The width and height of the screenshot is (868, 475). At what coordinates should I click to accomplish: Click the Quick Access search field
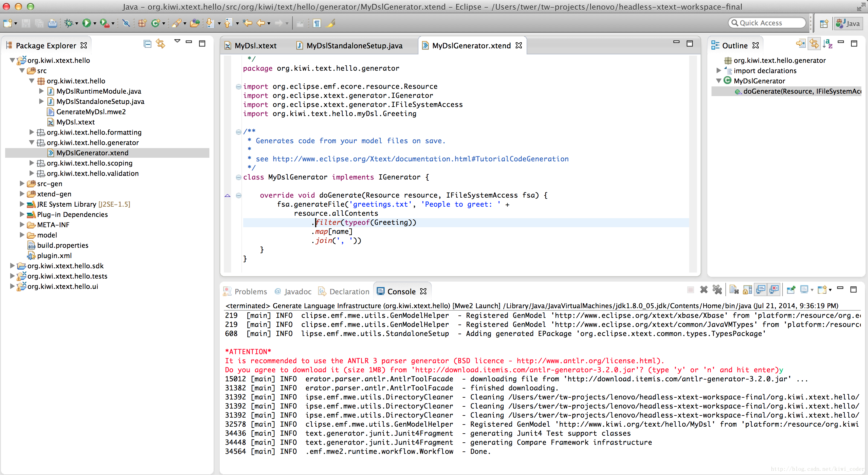point(767,23)
